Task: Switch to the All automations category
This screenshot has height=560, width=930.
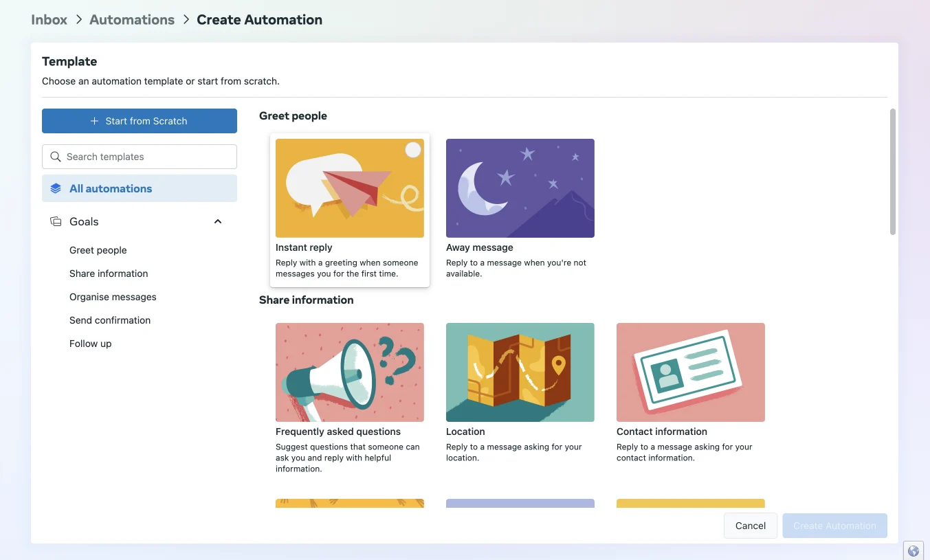Action: click(111, 188)
